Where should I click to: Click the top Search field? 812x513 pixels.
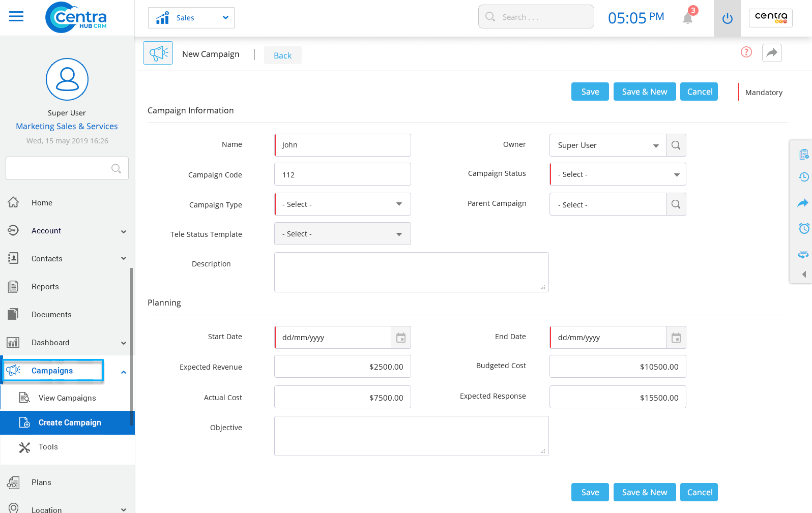tap(536, 17)
